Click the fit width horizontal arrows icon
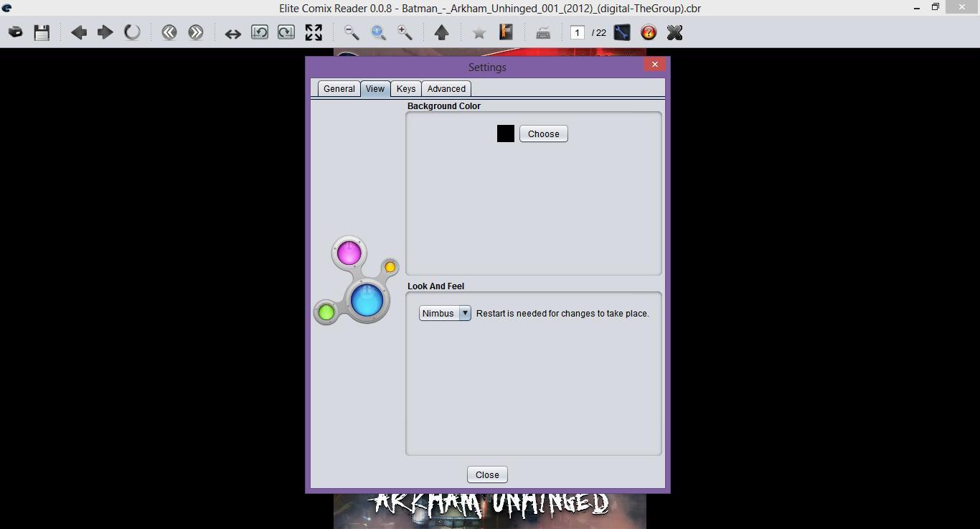The image size is (980, 529). pyautogui.click(x=232, y=33)
